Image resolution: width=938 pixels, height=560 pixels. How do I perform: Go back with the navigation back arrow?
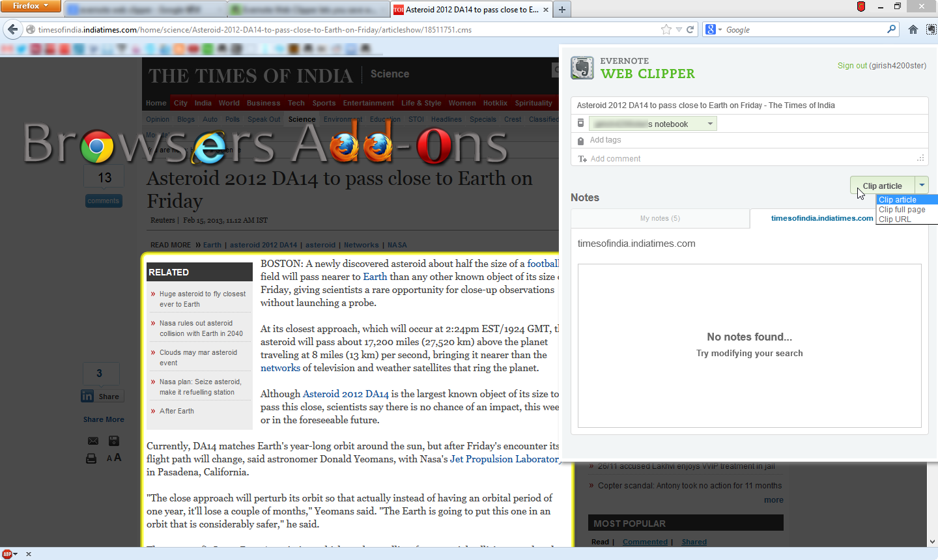pos(12,29)
